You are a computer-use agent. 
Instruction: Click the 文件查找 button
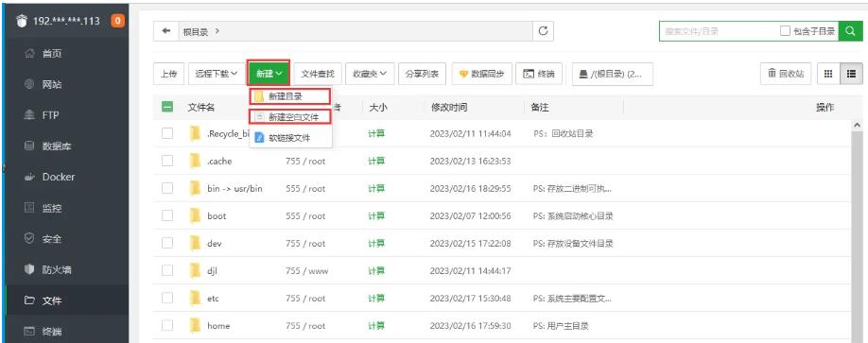click(318, 74)
